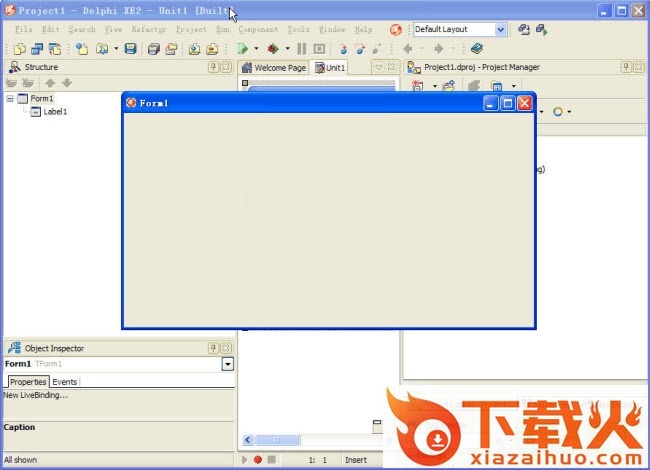650x470 pixels.
Task: Expand the Project Manager first toolbar dropdown arrow
Action: click(x=434, y=86)
